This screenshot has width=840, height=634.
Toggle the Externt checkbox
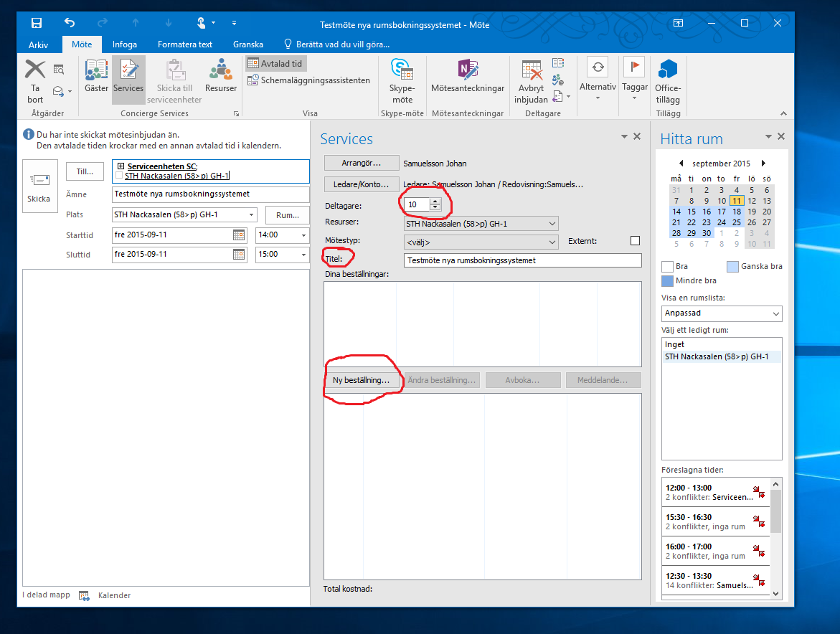[x=636, y=241]
